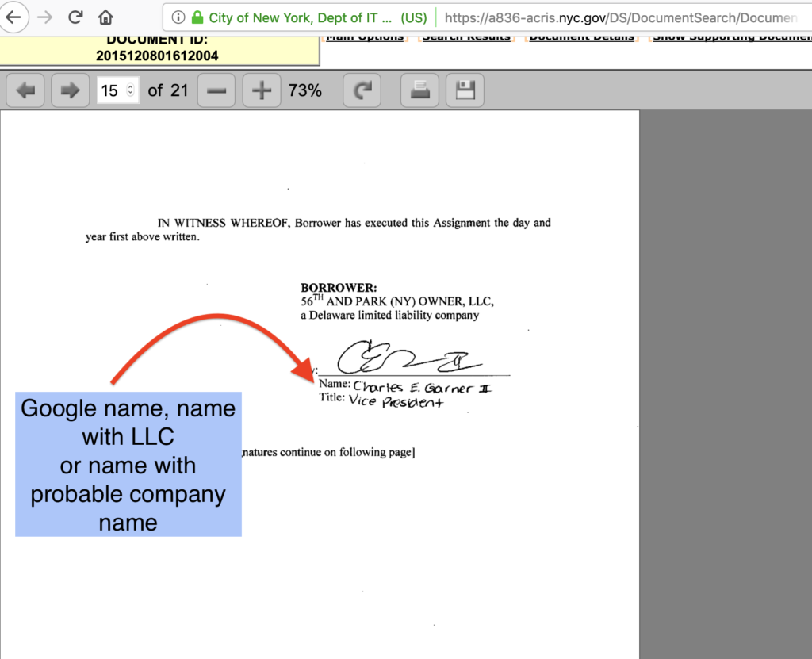Click the browser back button
This screenshot has width=812, height=659.
tap(14, 17)
